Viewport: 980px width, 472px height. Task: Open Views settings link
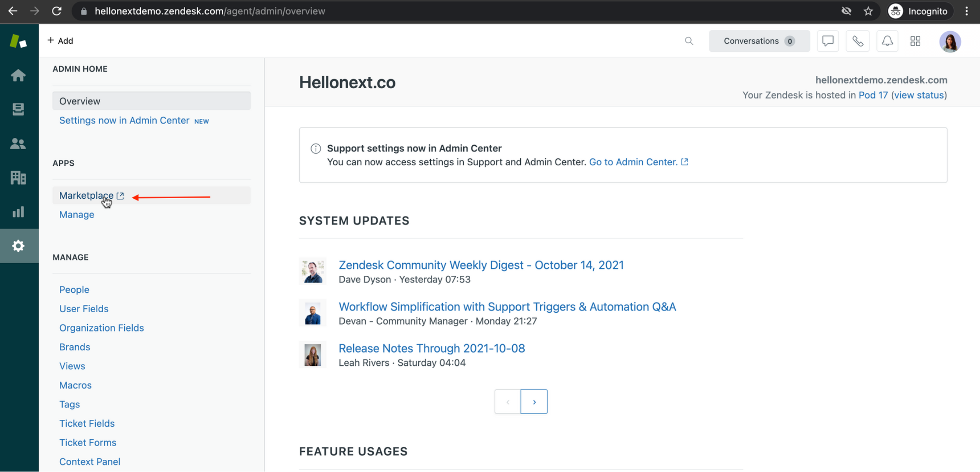tap(72, 366)
